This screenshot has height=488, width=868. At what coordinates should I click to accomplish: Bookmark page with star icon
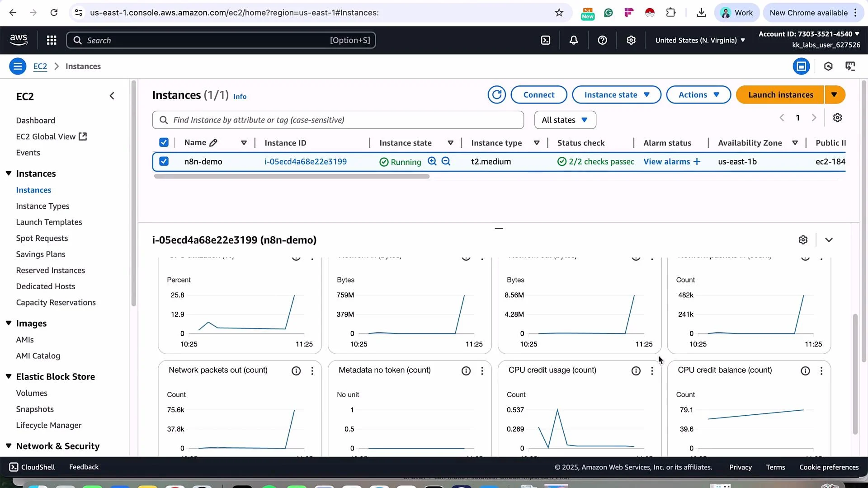pos(559,13)
